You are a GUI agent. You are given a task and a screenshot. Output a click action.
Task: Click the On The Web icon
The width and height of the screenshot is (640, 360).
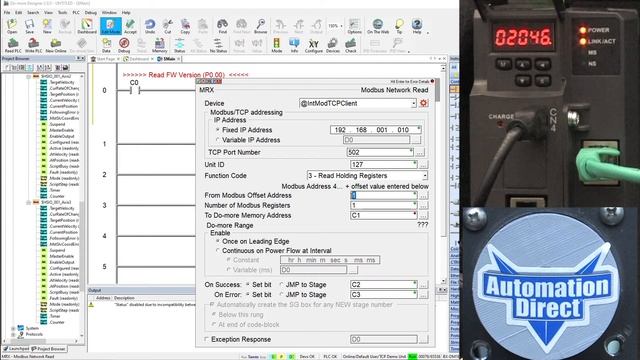378,26
